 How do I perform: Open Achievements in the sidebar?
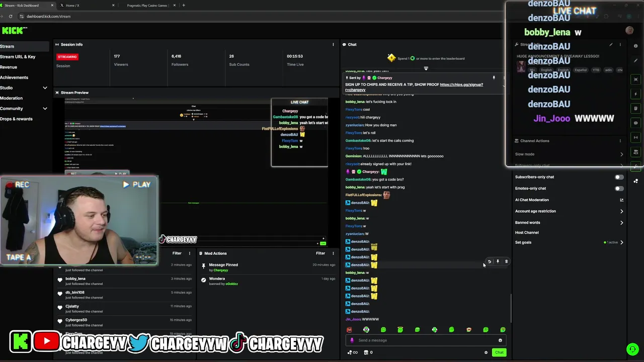(x=14, y=77)
